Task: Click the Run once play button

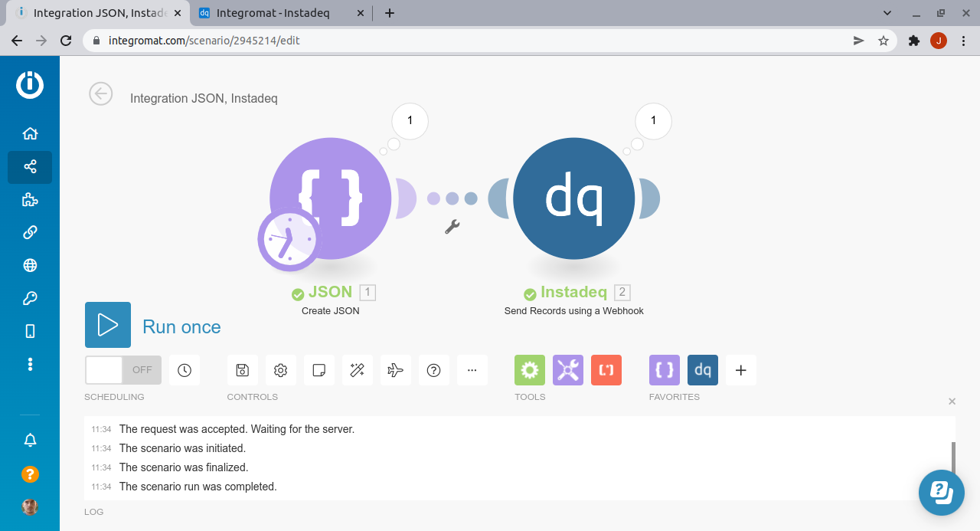Action: [108, 325]
